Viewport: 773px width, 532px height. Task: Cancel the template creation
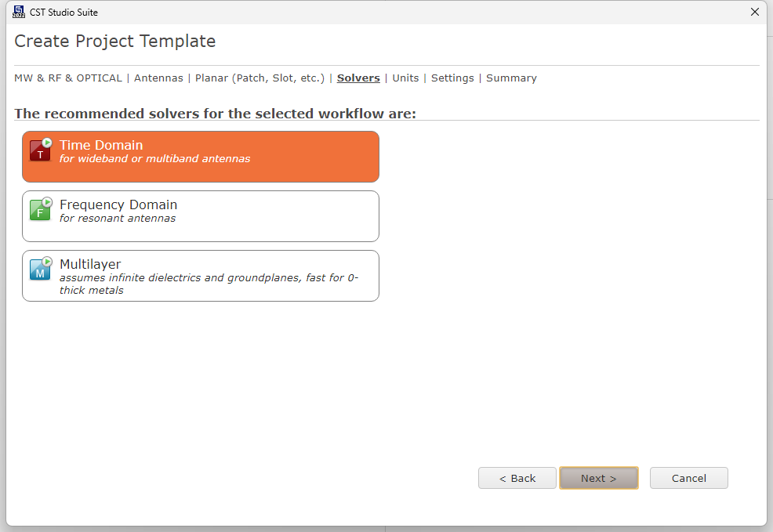click(688, 478)
